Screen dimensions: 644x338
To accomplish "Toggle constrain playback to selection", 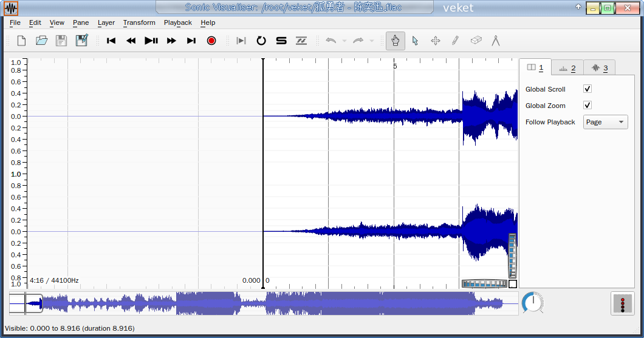I will 241,41.
